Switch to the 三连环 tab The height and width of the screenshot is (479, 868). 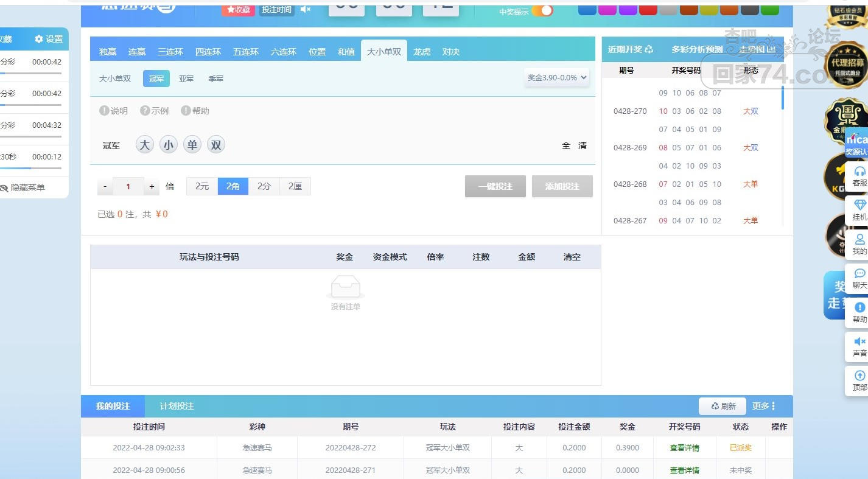point(170,52)
